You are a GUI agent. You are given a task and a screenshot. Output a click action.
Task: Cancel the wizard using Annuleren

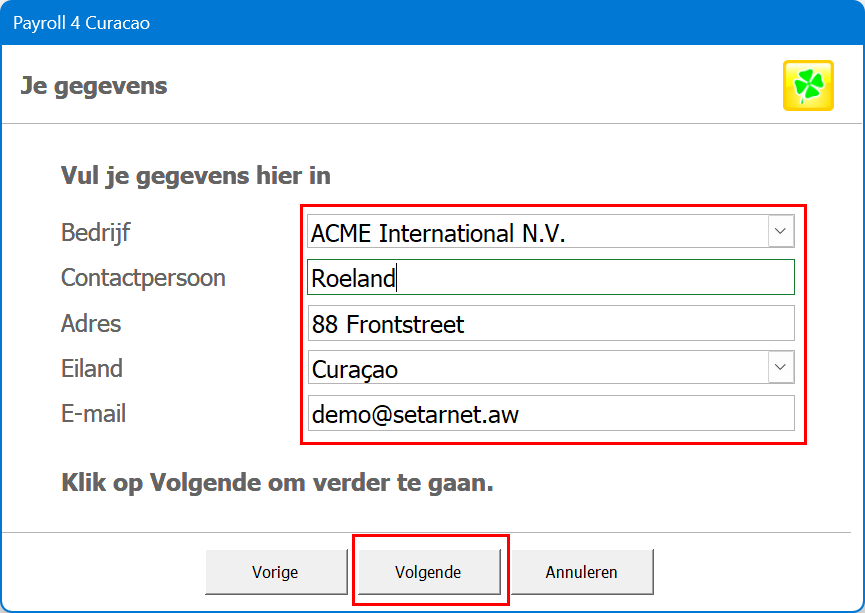pyautogui.click(x=581, y=573)
